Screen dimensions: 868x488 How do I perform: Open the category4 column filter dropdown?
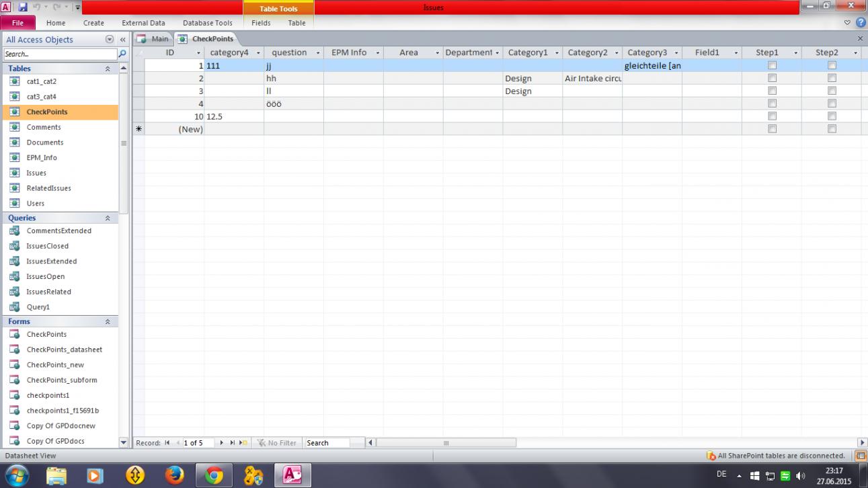257,53
